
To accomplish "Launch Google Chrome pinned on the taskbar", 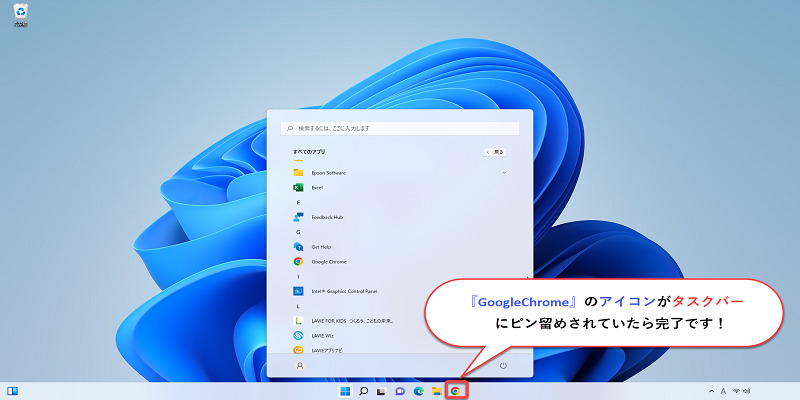I will click(x=455, y=391).
